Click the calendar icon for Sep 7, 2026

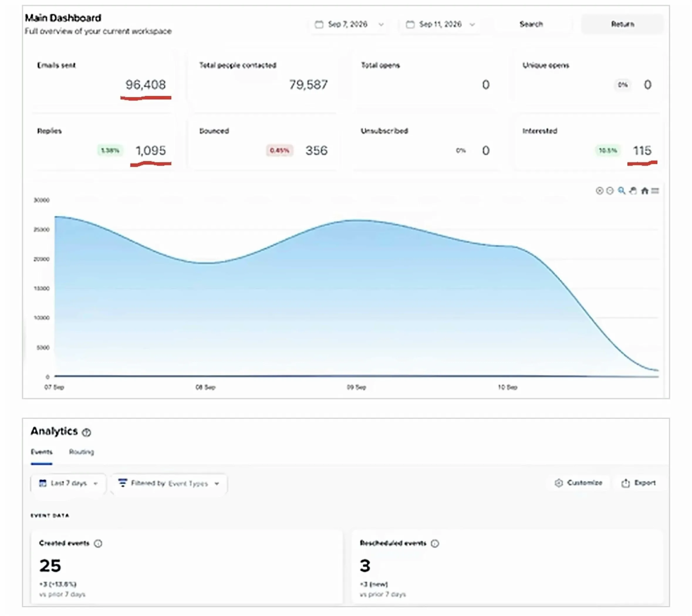[x=319, y=24]
